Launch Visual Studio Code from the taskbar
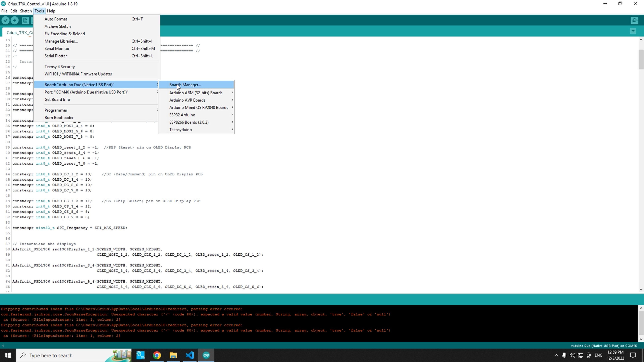Viewport: 644px width, 362px height. pyautogui.click(x=190, y=355)
